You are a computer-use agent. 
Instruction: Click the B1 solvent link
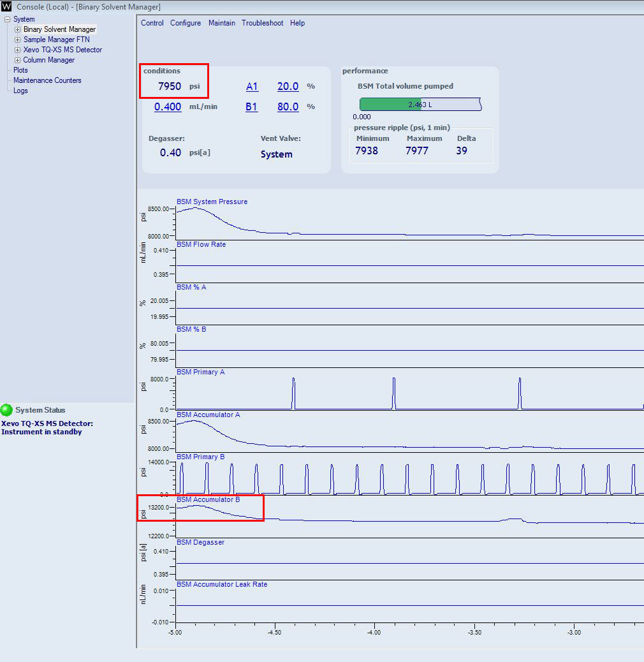click(252, 107)
